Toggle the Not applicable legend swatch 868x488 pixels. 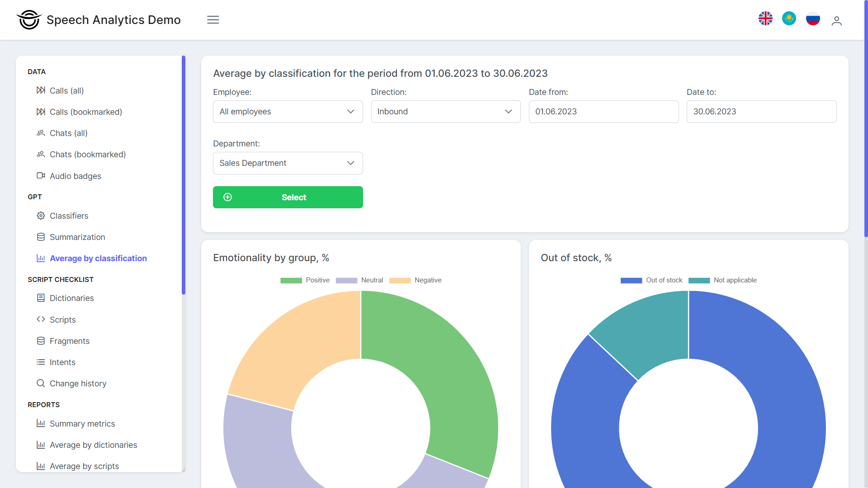(699, 280)
